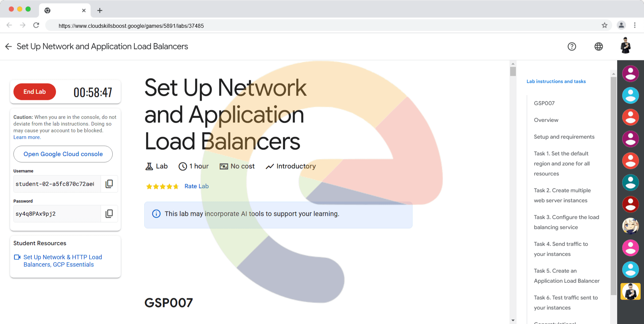The width and height of the screenshot is (644, 324).
Task: Click the anime character avatar in sidebar
Action: coord(630,226)
